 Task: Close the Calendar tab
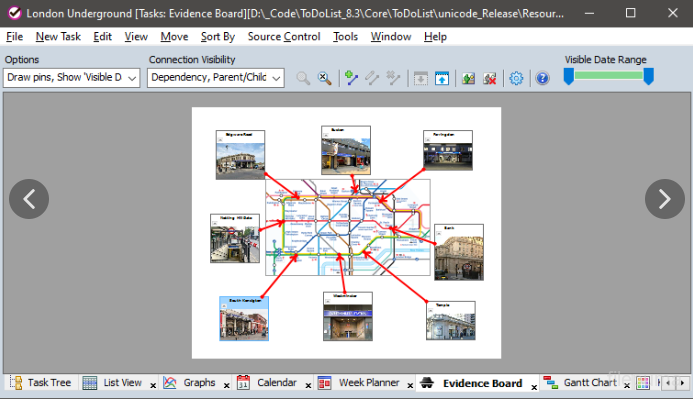tap(308, 386)
